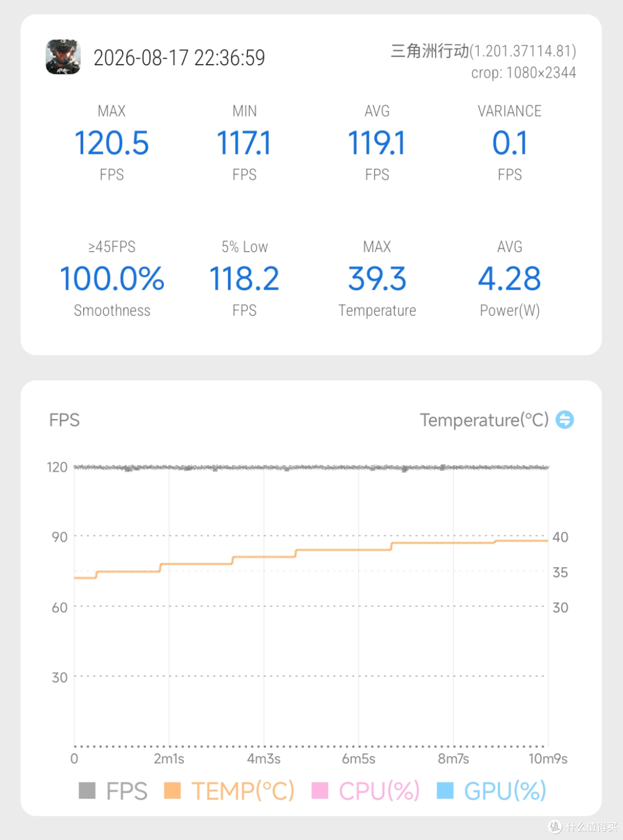Tap the VARIANCE value 0.1
Screen dimensions: 623x840
point(510,143)
